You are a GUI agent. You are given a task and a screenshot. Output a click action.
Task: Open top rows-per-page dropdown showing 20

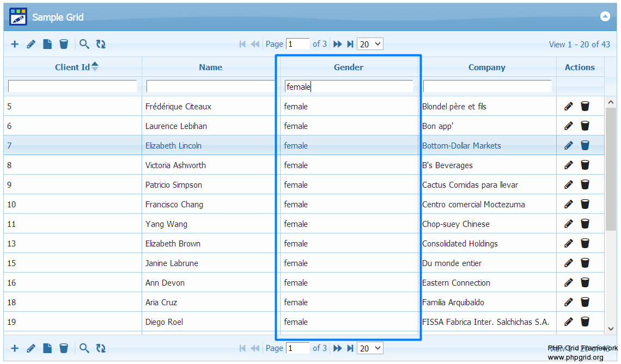(370, 44)
